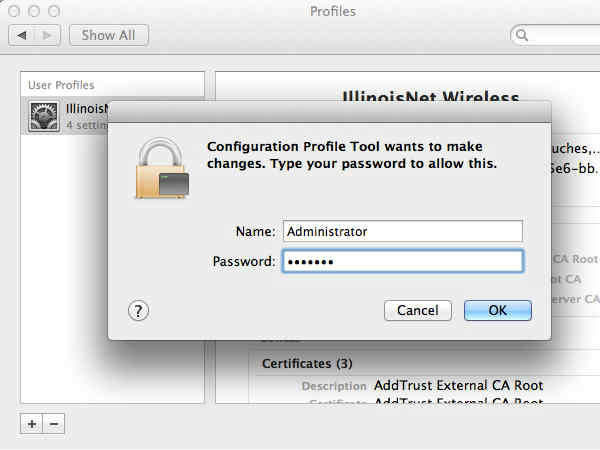The image size is (600, 450).
Task: Click the Show All button
Action: [108, 35]
